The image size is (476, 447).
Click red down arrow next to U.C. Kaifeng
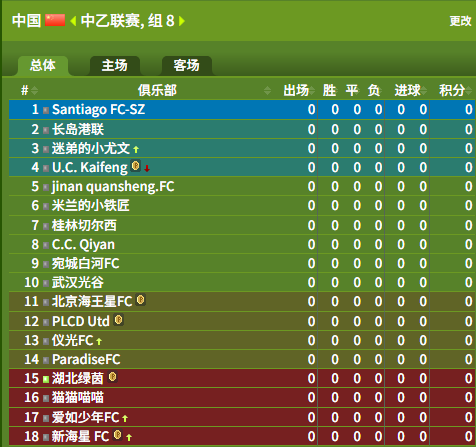[147, 169]
